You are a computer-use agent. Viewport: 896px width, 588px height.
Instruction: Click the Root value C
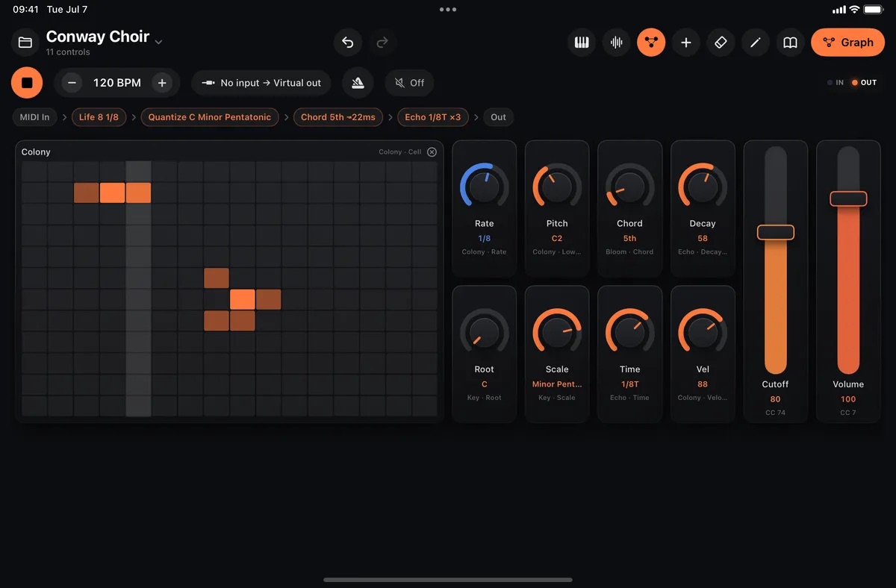(484, 384)
